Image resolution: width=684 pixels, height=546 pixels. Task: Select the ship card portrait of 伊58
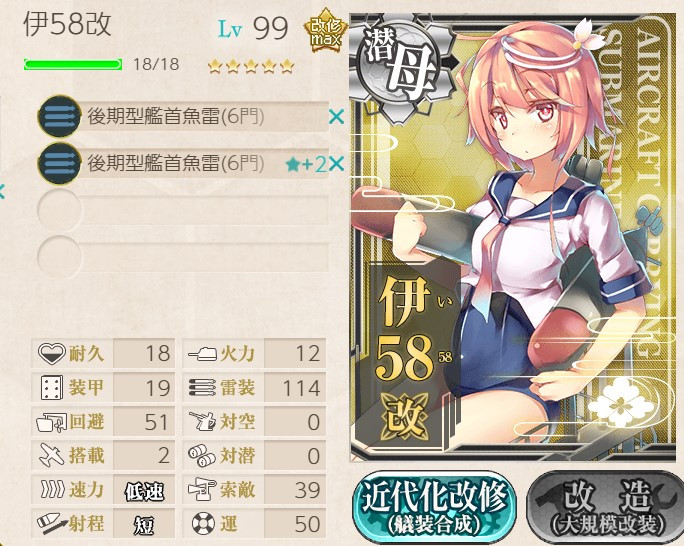click(x=514, y=237)
